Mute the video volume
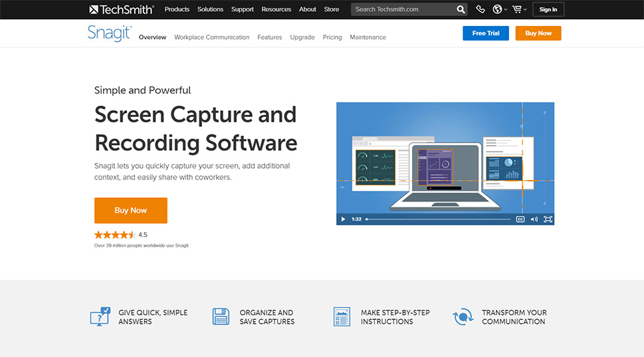644x357 pixels. coord(534,219)
